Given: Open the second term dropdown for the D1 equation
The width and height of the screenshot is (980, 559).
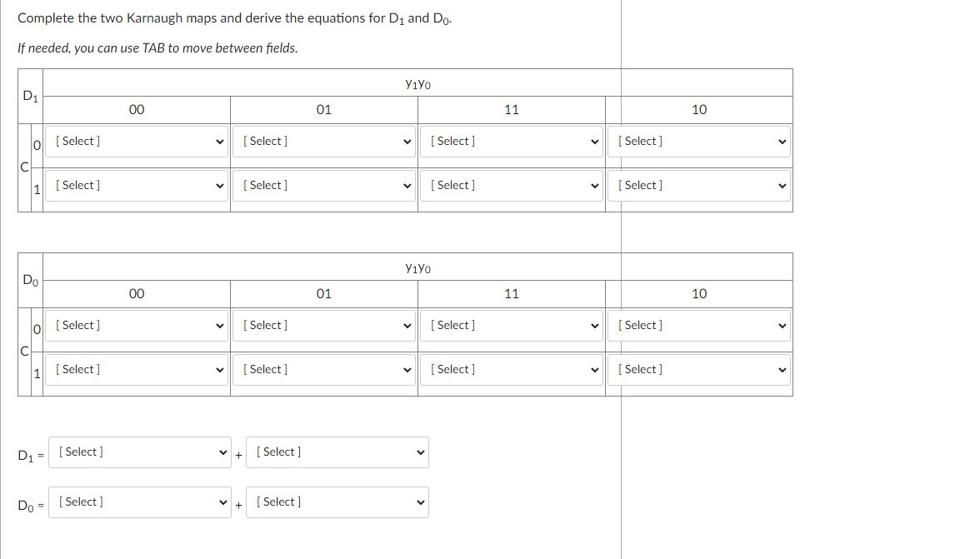Looking at the screenshot, I should pyautogui.click(x=337, y=452).
